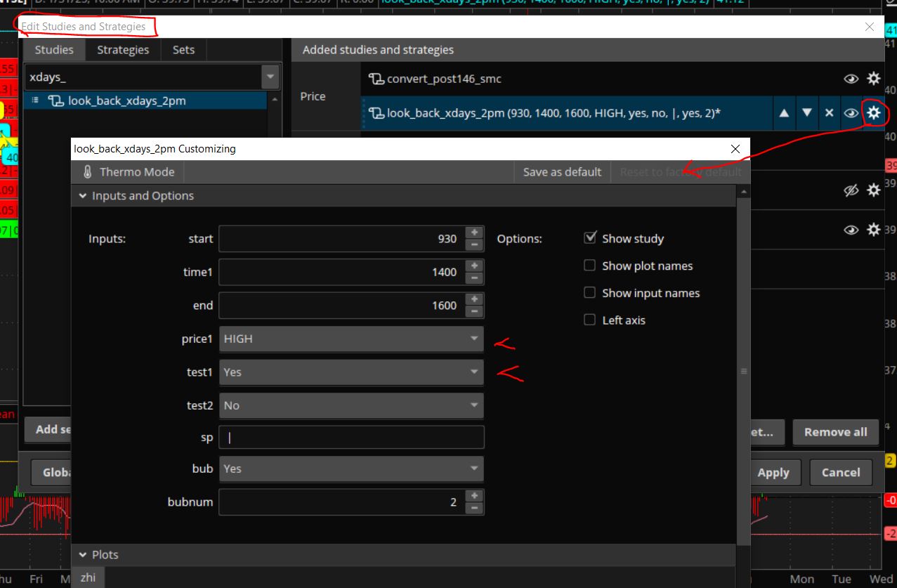Click in bubnum input field
Screen dimensions: 897x588
click(342, 502)
